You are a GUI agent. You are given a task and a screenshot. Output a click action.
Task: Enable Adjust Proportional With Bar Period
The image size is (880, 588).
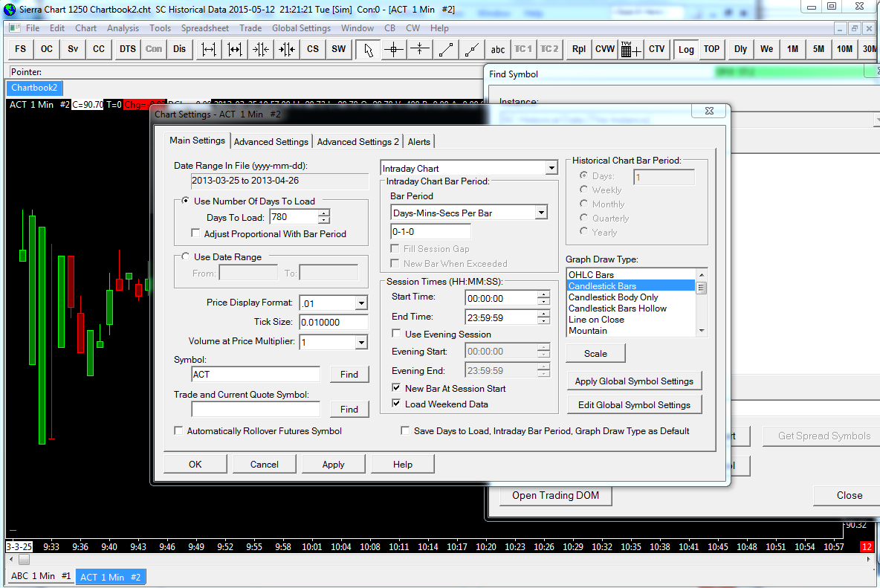pos(197,233)
